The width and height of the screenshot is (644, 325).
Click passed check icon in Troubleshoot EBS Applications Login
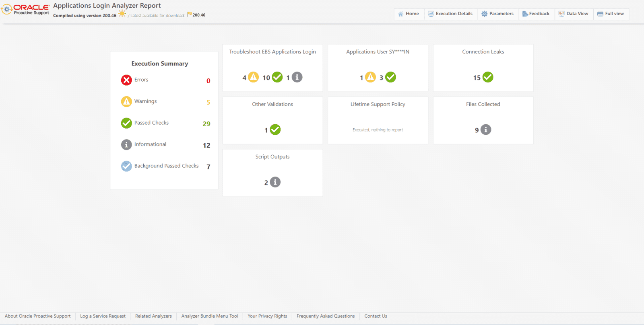[x=277, y=77]
